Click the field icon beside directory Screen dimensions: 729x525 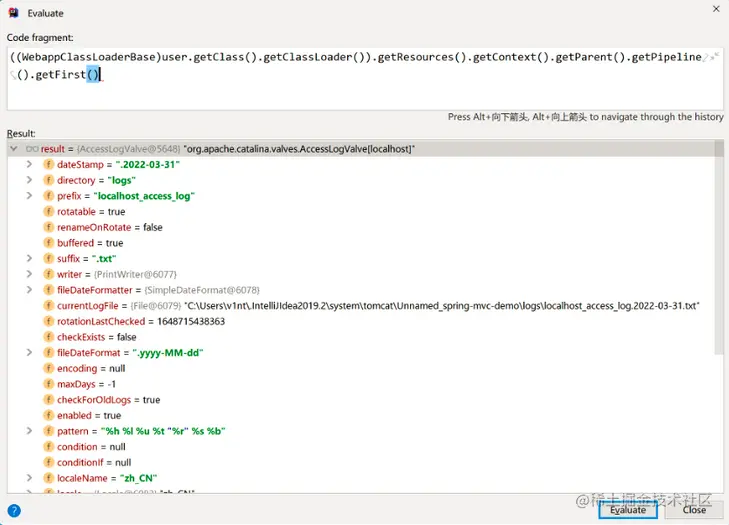tap(48, 180)
